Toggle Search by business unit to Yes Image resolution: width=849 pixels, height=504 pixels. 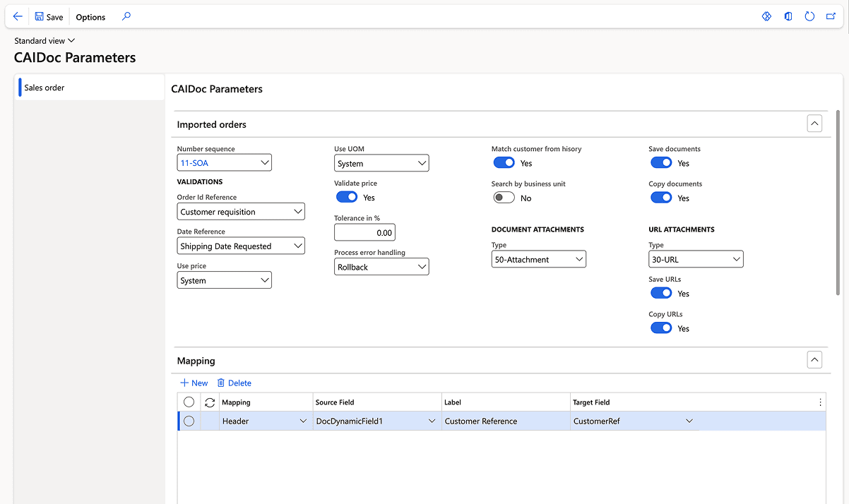pyautogui.click(x=504, y=197)
